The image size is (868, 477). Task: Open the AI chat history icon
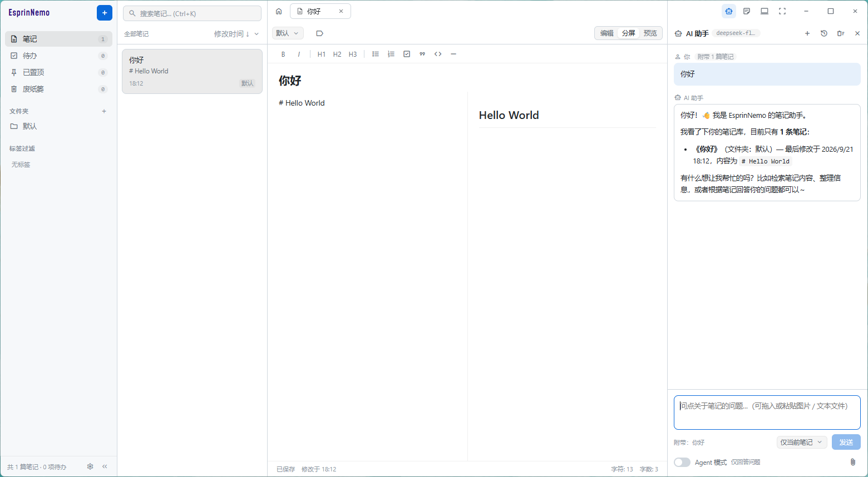pos(824,33)
